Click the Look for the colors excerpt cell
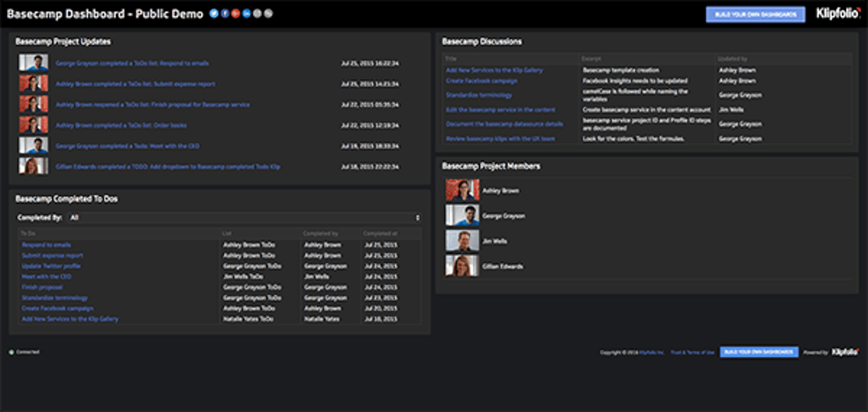Viewport: 868px width, 412px height. click(x=633, y=139)
